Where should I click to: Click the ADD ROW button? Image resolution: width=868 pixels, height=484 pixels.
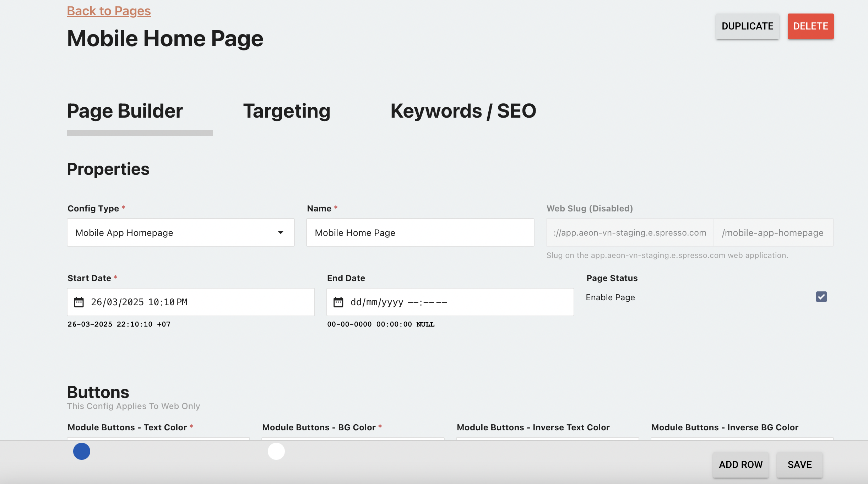(740, 464)
